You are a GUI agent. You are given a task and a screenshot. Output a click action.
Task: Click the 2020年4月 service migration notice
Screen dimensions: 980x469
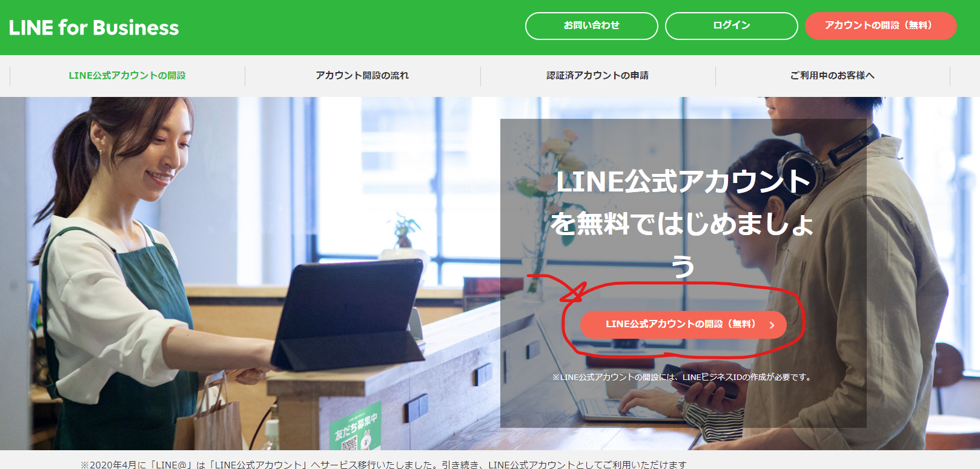pyautogui.click(x=383, y=464)
